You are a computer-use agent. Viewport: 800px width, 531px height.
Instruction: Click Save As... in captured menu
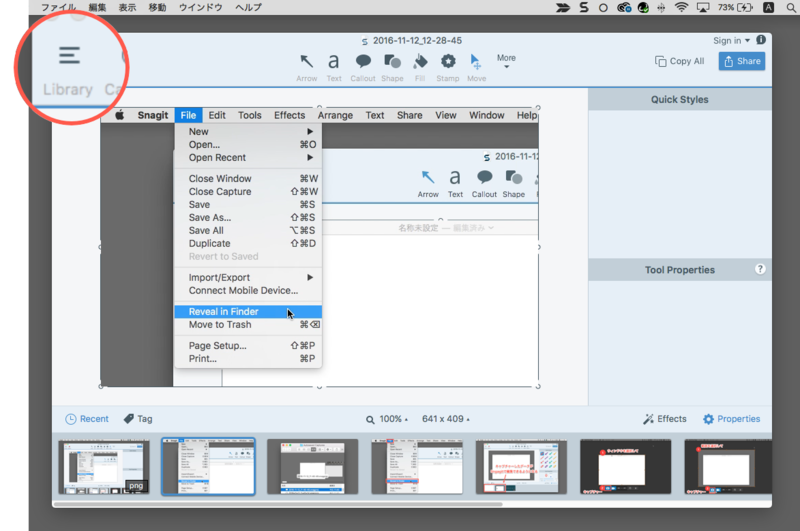[248, 217]
